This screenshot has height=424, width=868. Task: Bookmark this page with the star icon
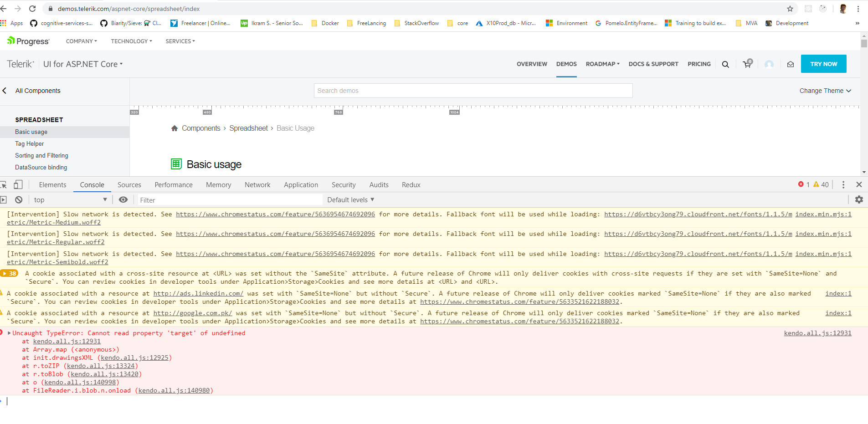(x=790, y=9)
